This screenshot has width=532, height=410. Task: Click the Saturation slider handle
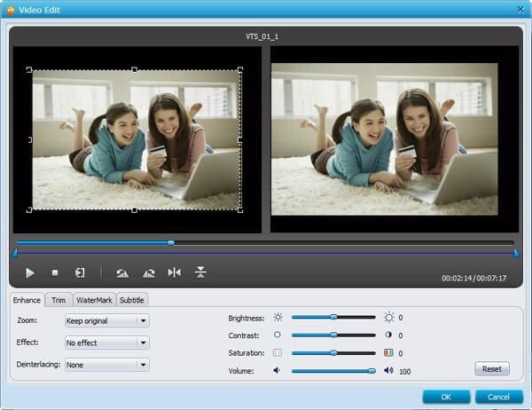click(x=334, y=353)
